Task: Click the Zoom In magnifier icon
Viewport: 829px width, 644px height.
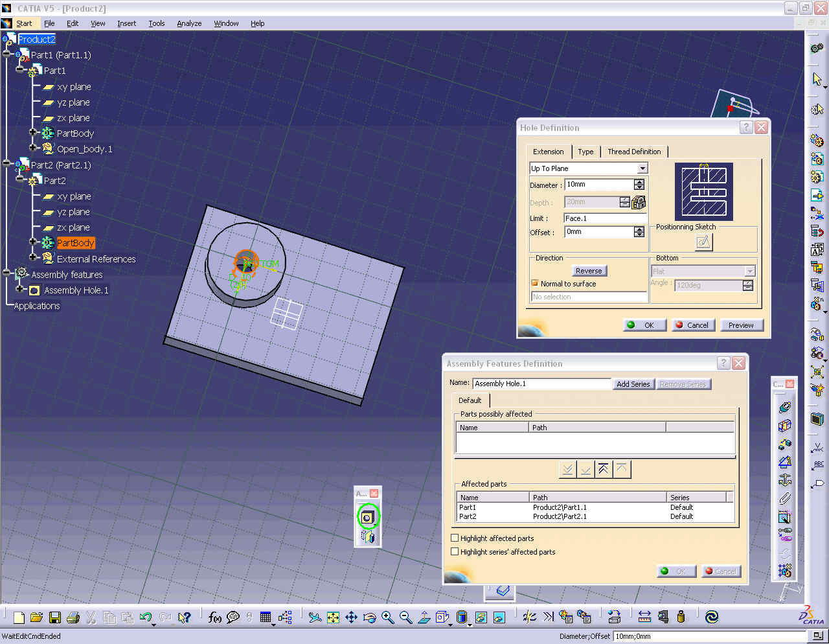Action: pyautogui.click(x=387, y=617)
